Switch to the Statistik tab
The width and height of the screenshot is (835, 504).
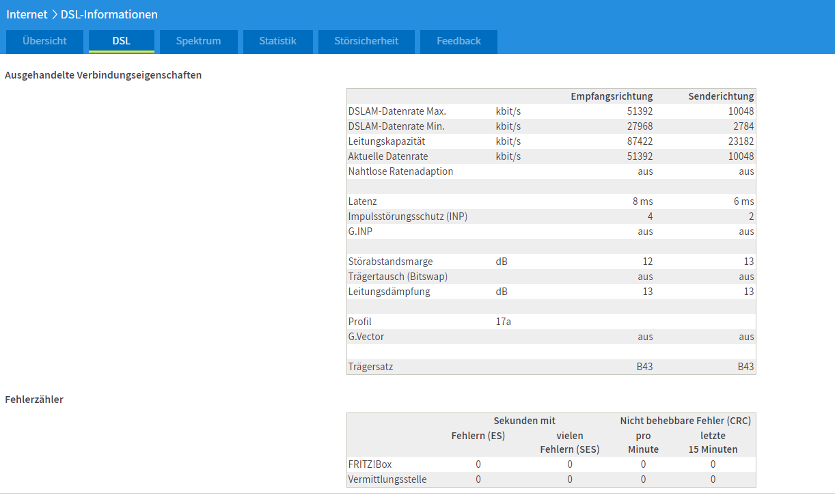pos(277,41)
